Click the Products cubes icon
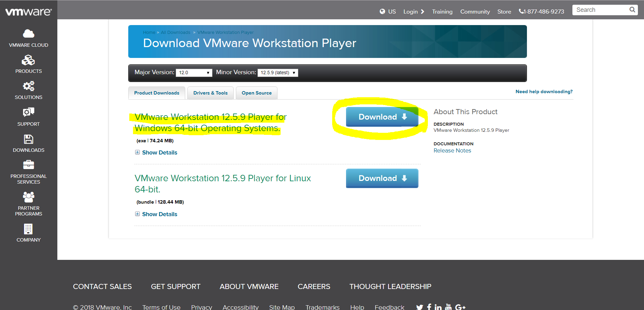The width and height of the screenshot is (644, 310). coord(29,60)
